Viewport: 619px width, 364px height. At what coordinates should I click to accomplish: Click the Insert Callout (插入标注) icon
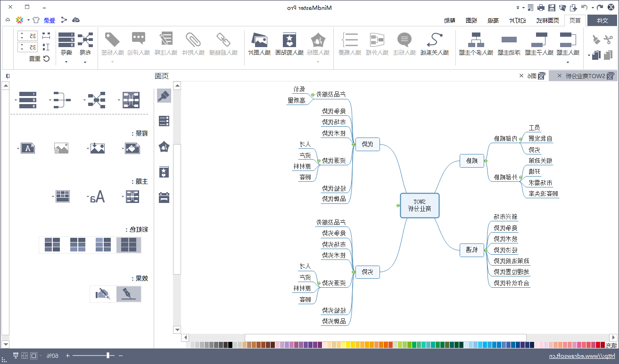[404, 40]
